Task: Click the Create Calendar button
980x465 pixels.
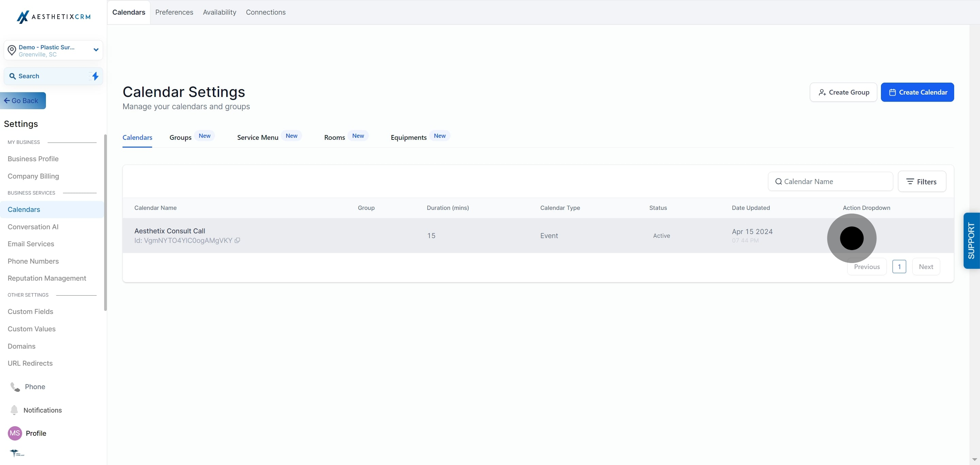Action: tap(917, 92)
